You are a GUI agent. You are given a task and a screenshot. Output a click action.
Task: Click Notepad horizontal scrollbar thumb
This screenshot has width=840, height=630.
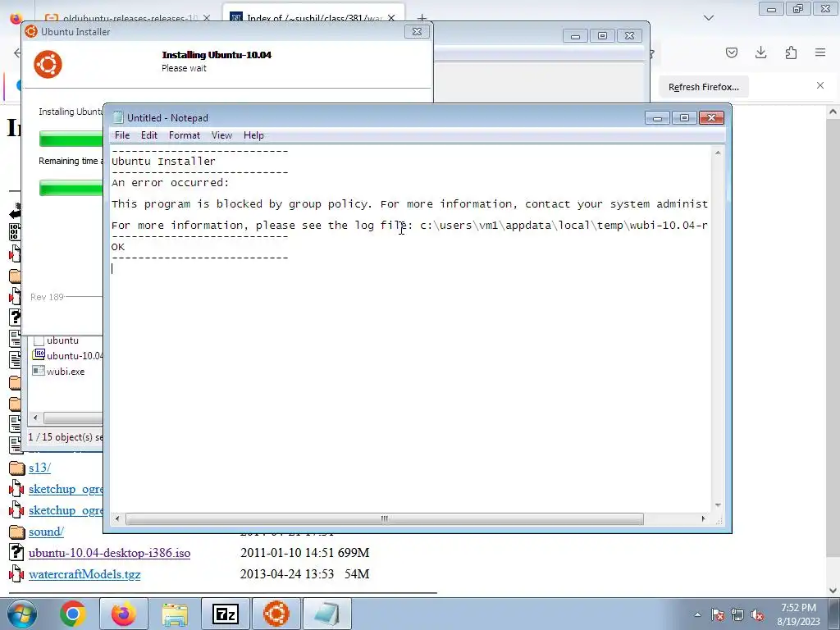point(384,518)
